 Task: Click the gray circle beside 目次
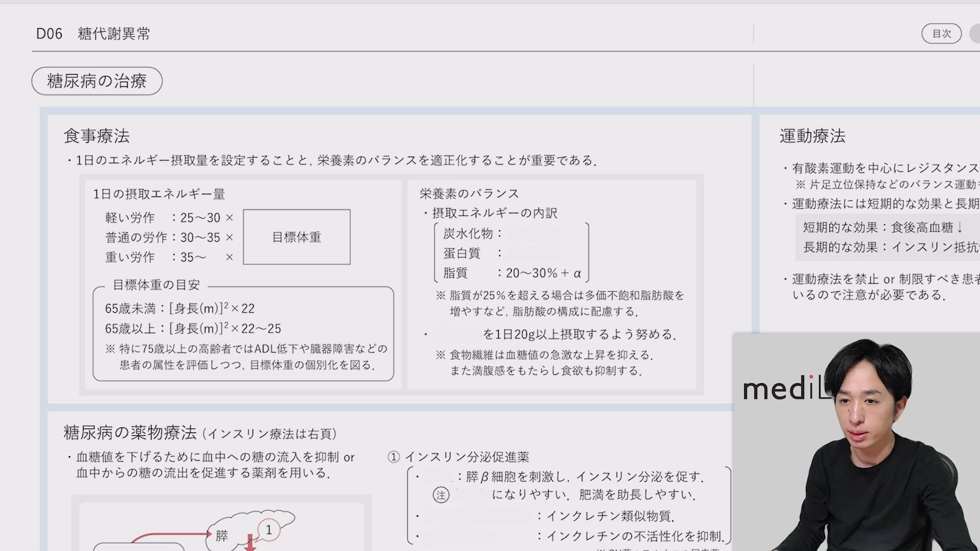point(975,34)
